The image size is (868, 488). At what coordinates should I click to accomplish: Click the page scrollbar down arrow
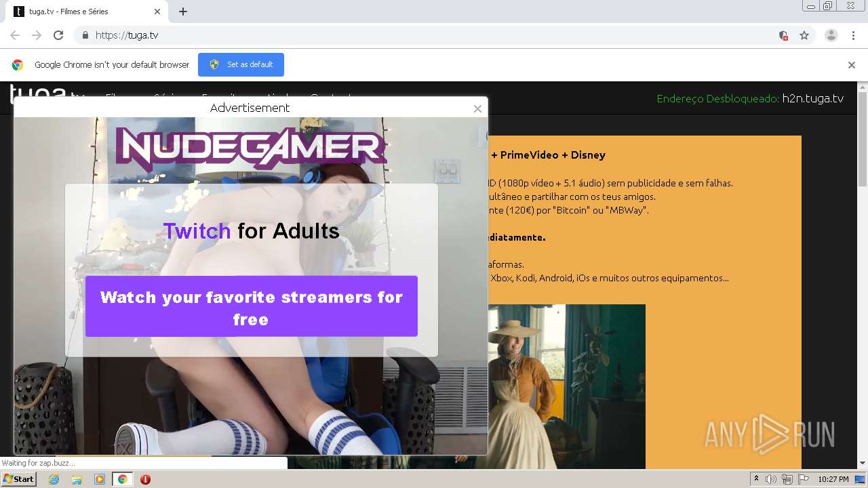(x=863, y=463)
